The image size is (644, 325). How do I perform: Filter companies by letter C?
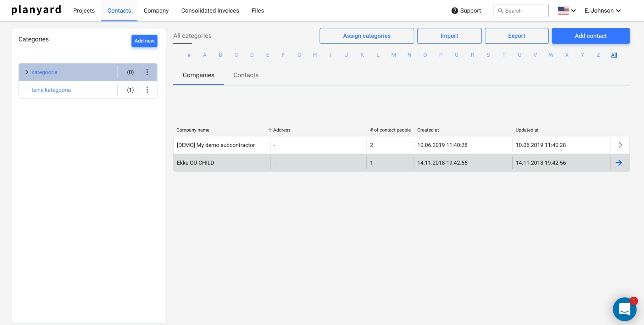236,55
